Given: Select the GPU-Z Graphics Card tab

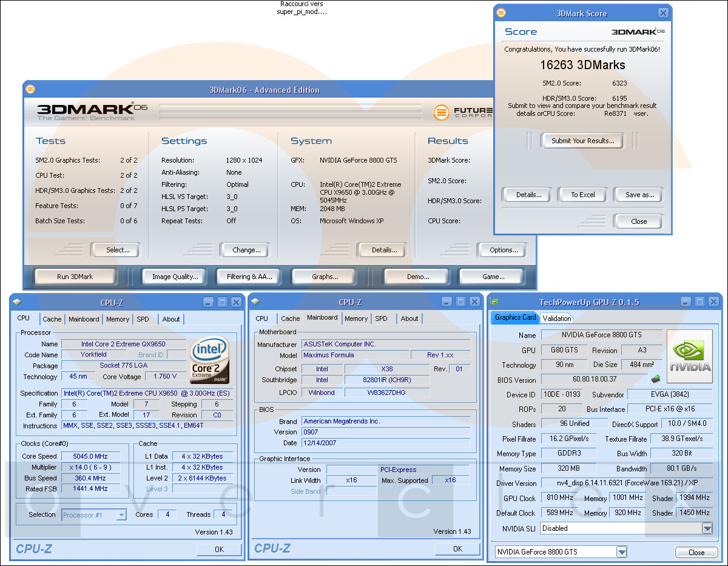Looking at the screenshot, I should tap(515, 317).
